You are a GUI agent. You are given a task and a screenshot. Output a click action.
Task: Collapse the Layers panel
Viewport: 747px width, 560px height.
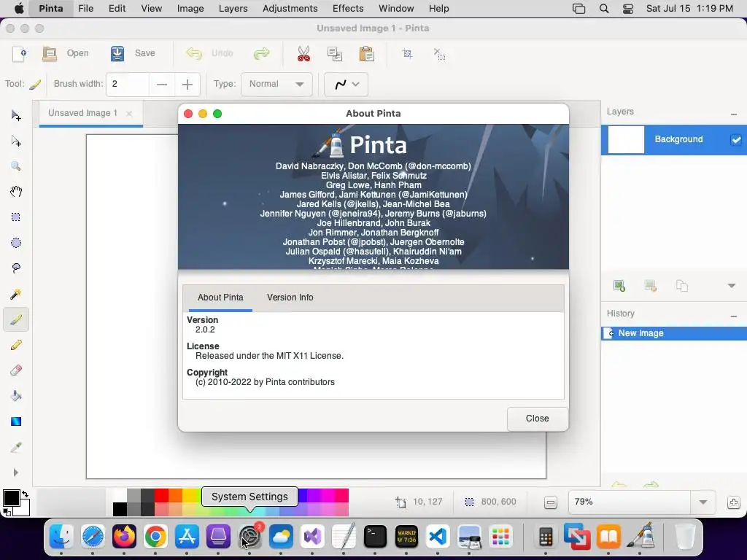(x=734, y=114)
